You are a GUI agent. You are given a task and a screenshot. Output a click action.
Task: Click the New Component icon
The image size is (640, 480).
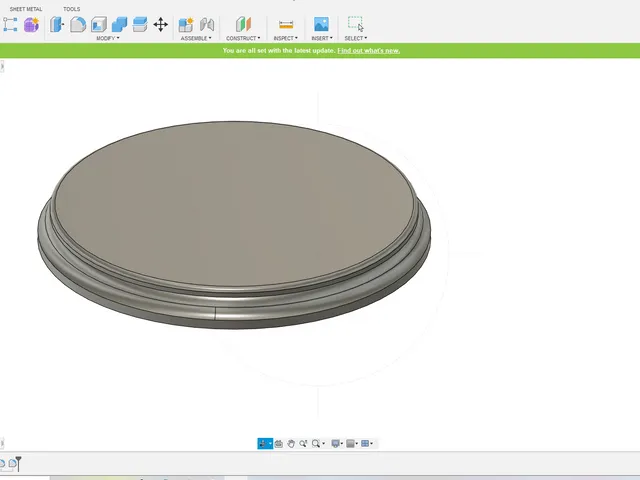(186, 24)
